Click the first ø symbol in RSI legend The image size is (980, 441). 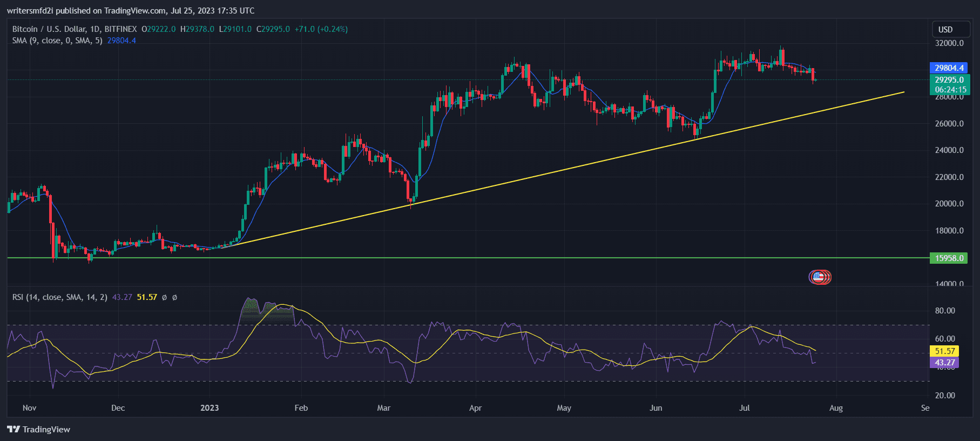point(165,297)
